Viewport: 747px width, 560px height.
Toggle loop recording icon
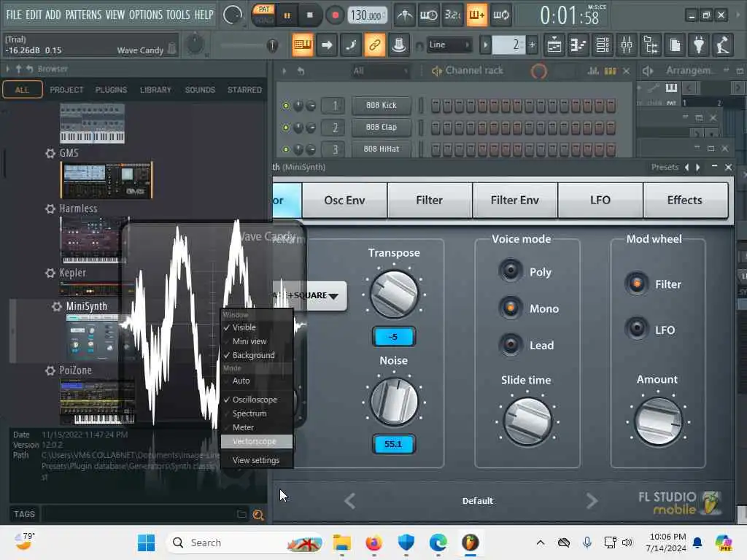click(x=500, y=16)
